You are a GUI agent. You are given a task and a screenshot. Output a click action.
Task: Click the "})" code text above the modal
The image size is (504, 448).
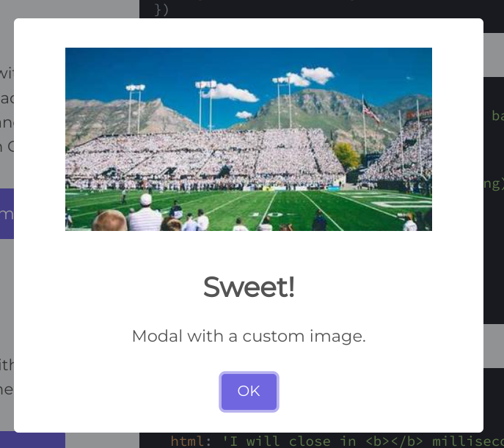pos(161,10)
